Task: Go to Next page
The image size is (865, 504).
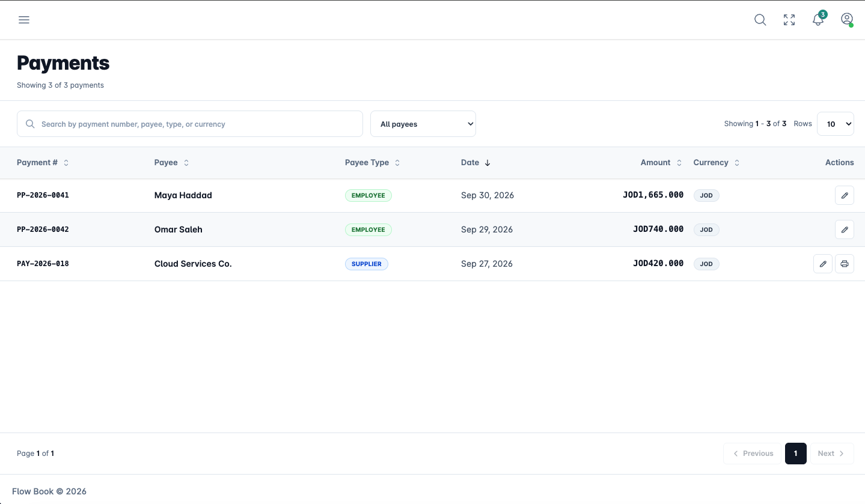Action: (832, 454)
